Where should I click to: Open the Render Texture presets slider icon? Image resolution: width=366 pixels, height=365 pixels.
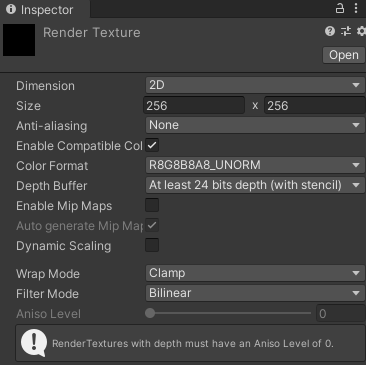(x=346, y=31)
